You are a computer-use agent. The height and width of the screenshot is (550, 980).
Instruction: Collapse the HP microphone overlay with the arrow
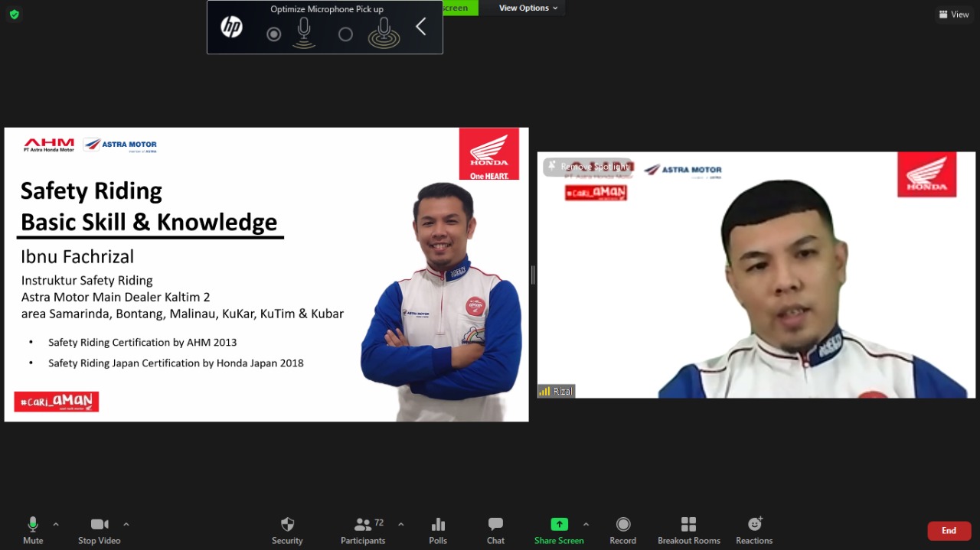(420, 28)
